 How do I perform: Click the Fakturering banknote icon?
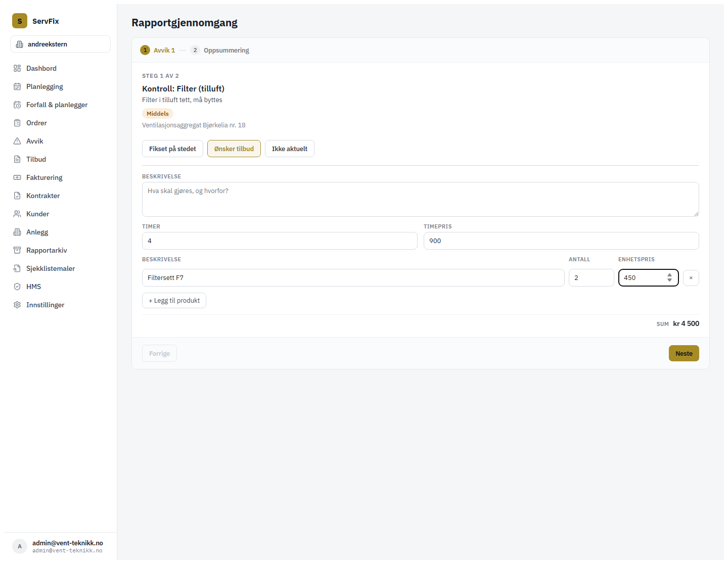[x=17, y=177]
